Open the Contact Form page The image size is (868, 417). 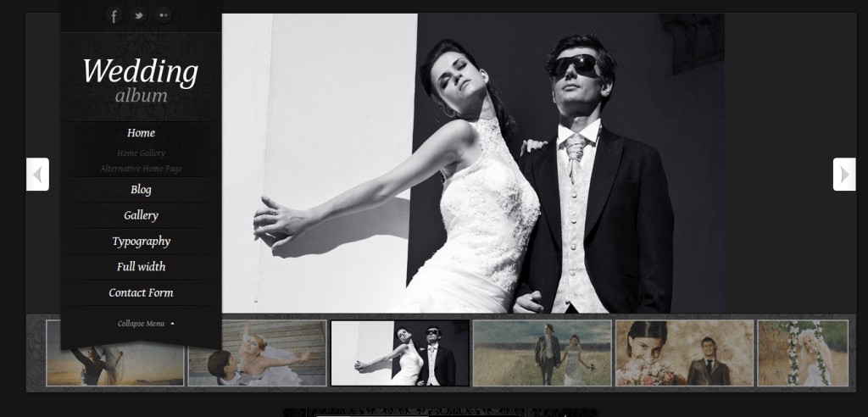click(142, 292)
